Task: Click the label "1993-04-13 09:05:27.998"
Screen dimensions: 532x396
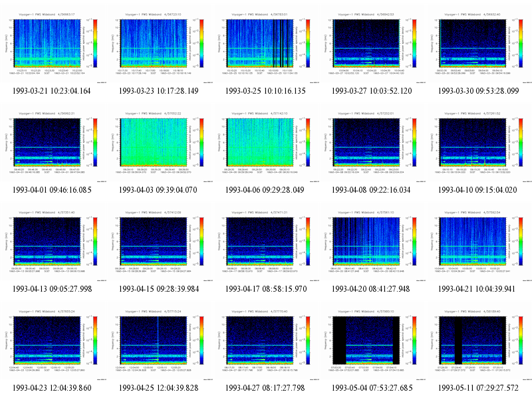Action: click(x=53, y=289)
